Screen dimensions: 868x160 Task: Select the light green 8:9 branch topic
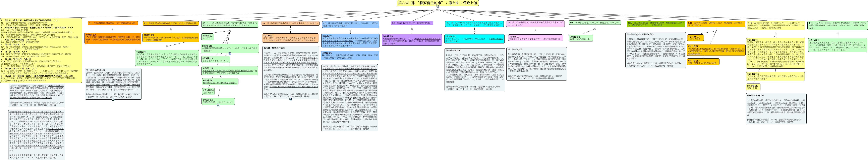click(x=595, y=23)
